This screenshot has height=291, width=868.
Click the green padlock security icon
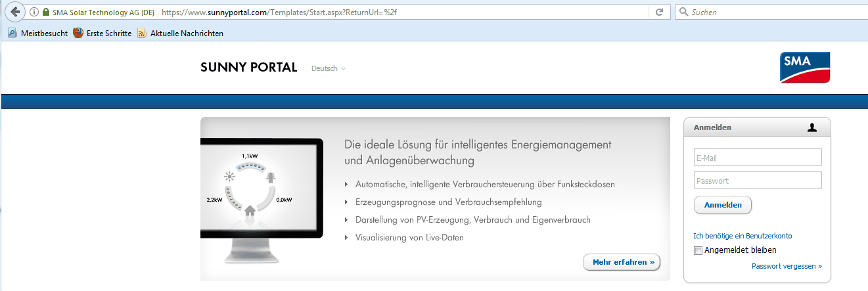[x=45, y=12]
